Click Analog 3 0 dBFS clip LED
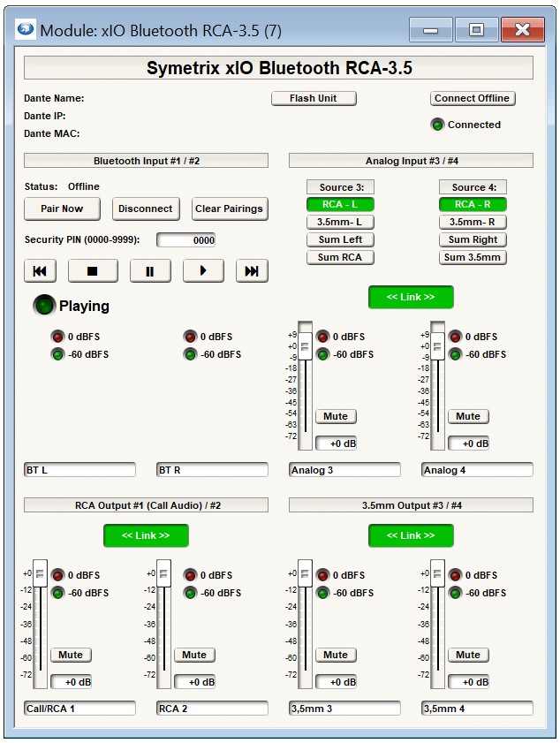 coord(322,337)
